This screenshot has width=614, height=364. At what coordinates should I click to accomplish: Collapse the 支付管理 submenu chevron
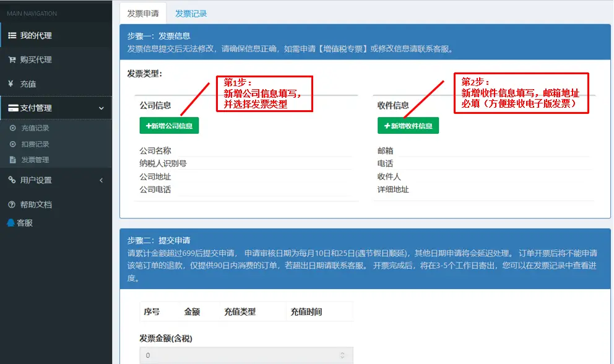102,108
